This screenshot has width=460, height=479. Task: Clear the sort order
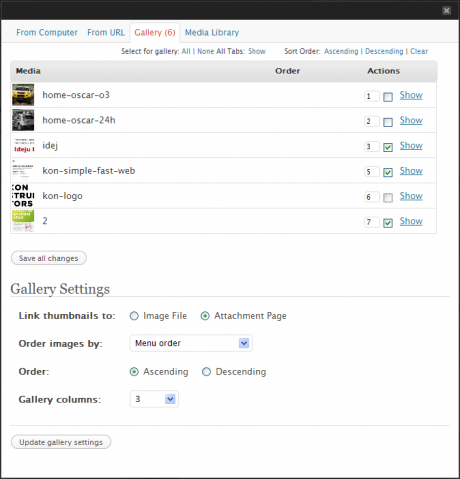point(419,51)
